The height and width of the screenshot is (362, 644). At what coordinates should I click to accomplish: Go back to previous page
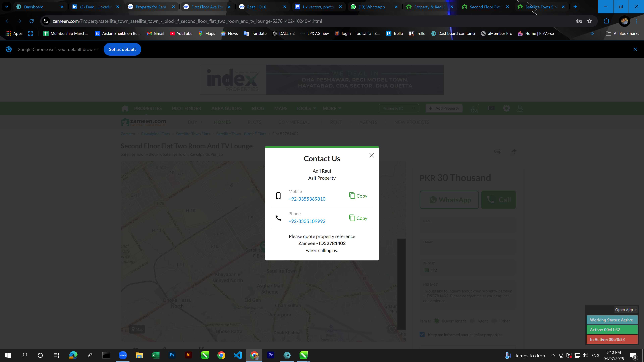click(8, 21)
